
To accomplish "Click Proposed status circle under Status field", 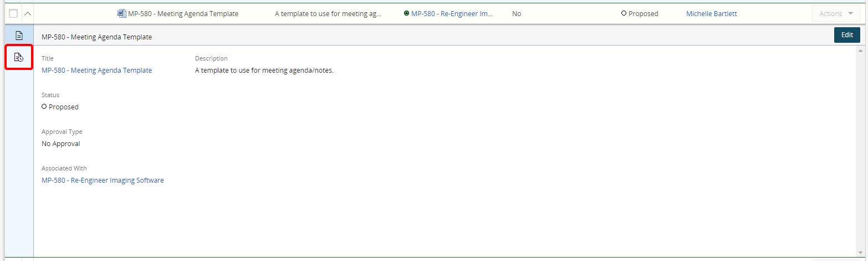I will [x=44, y=107].
